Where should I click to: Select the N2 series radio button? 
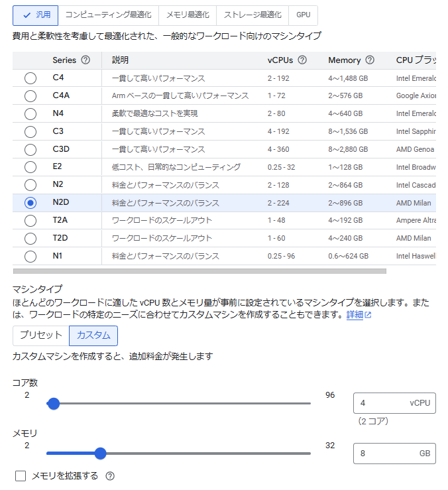coord(30,185)
